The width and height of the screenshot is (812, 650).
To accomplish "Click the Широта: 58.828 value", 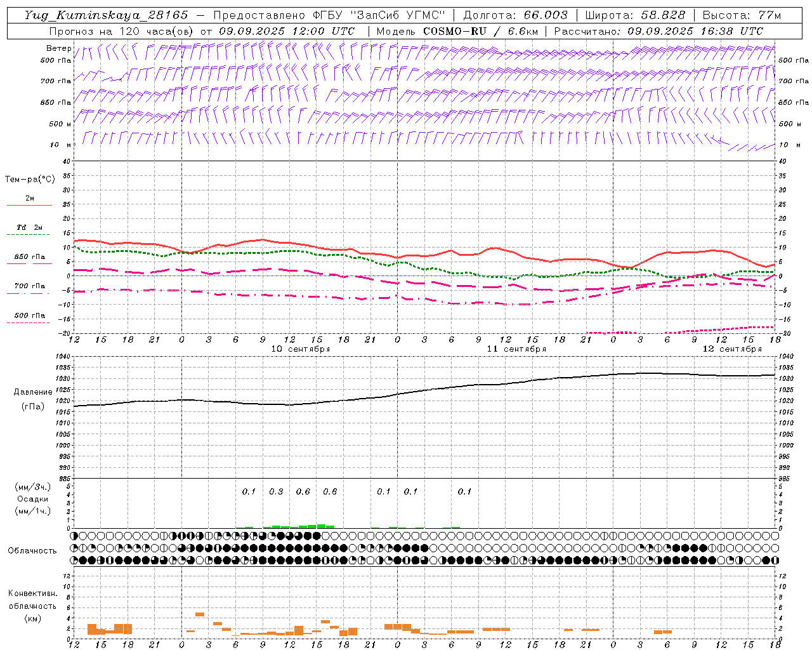I will click(635, 15).
